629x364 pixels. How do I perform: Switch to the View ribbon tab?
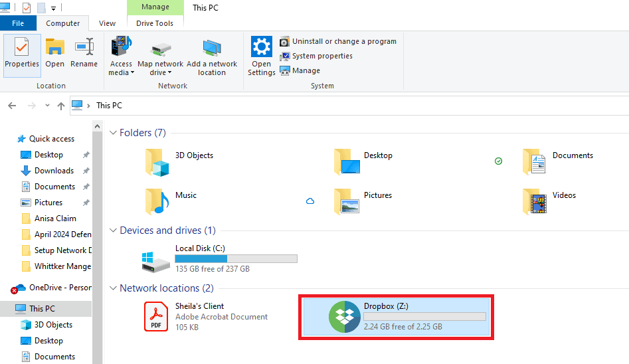pos(107,23)
